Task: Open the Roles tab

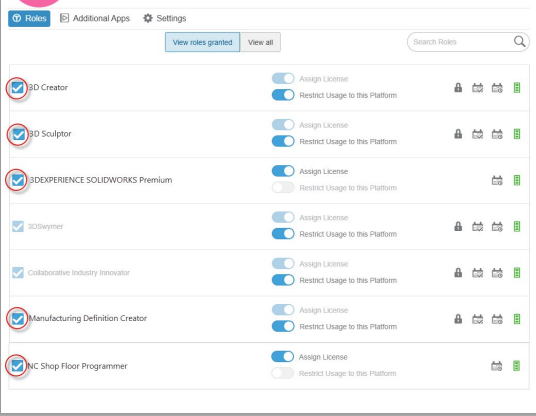Action: (x=29, y=18)
